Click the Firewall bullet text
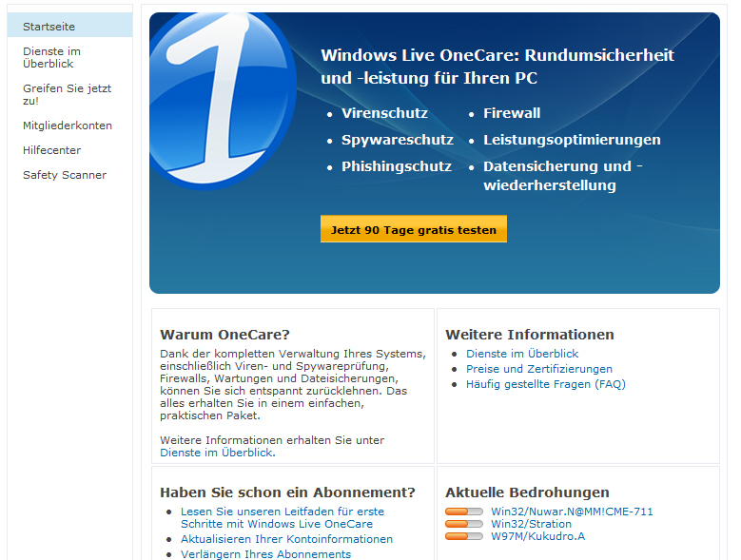Viewport: 741px width, 560px height. [x=512, y=113]
